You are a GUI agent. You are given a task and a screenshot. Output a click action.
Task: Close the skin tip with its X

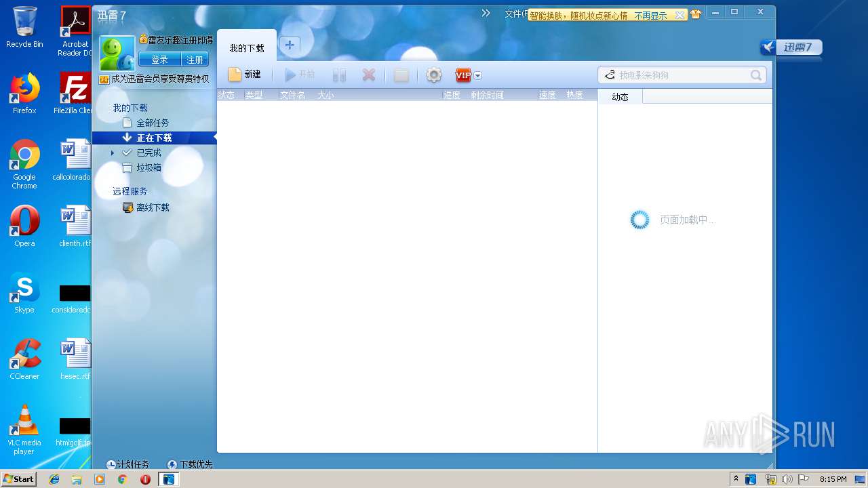(679, 15)
